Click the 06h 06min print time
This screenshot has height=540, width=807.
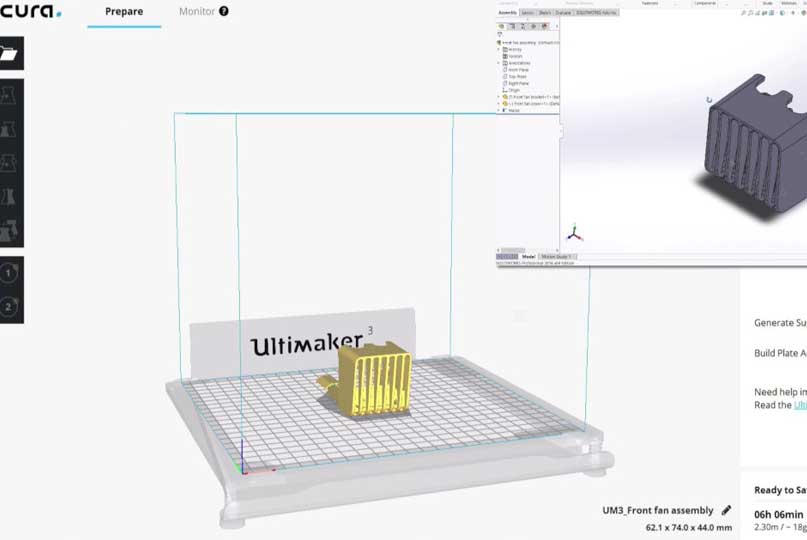click(x=778, y=514)
